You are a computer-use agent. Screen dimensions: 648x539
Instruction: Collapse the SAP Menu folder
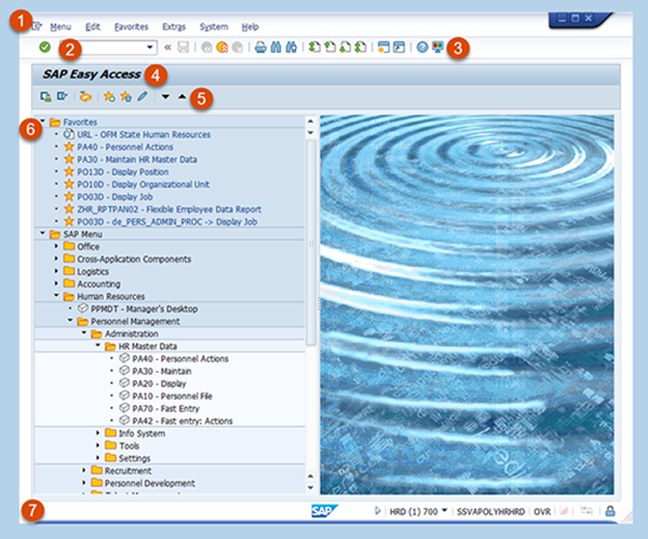(43, 234)
